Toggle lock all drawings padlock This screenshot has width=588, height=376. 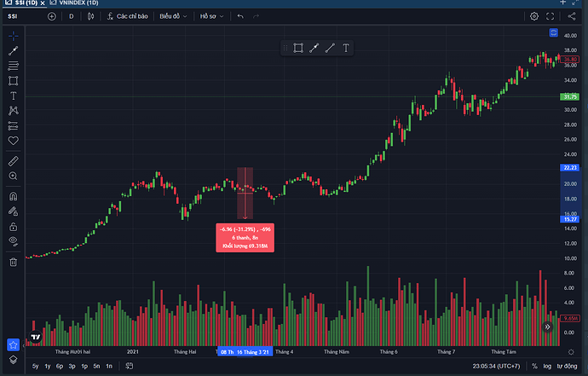coord(14,227)
